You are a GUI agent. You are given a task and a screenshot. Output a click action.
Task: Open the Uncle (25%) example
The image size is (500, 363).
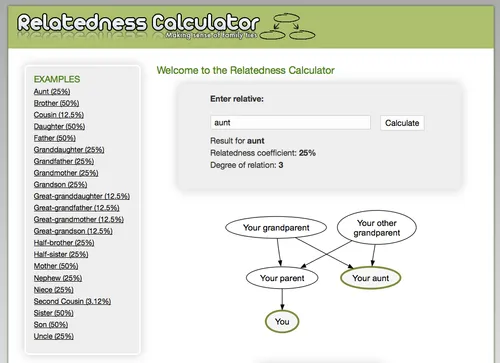(54, 336)
